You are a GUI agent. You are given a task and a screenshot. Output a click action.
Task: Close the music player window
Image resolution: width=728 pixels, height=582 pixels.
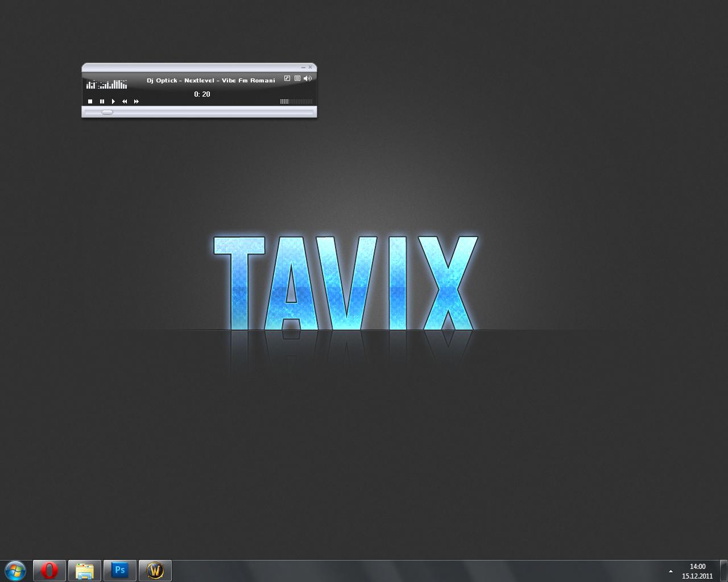(x=310, y=67)
